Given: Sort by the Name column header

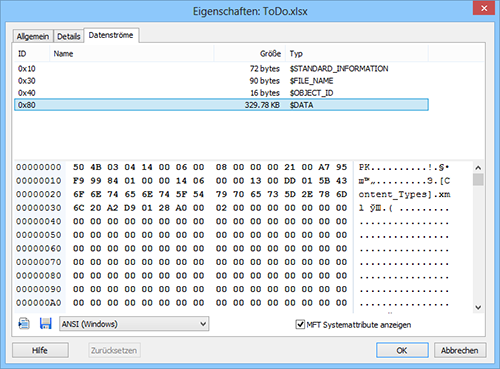Looking at the screenshot, I should click(x=132, y=54).
